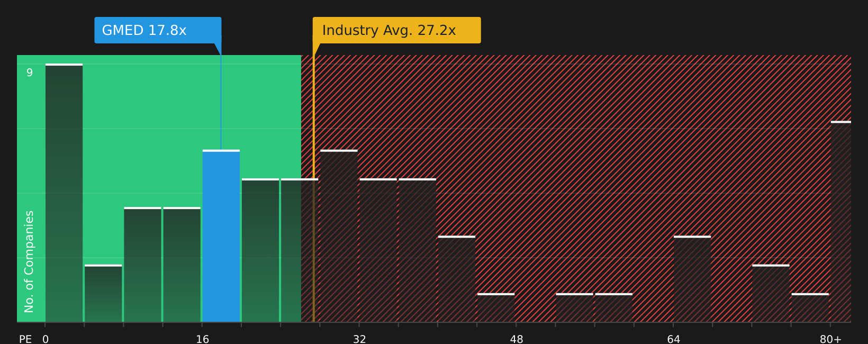Click the bar crossed by the Industry Avg. line

click(x=300, y=250)
